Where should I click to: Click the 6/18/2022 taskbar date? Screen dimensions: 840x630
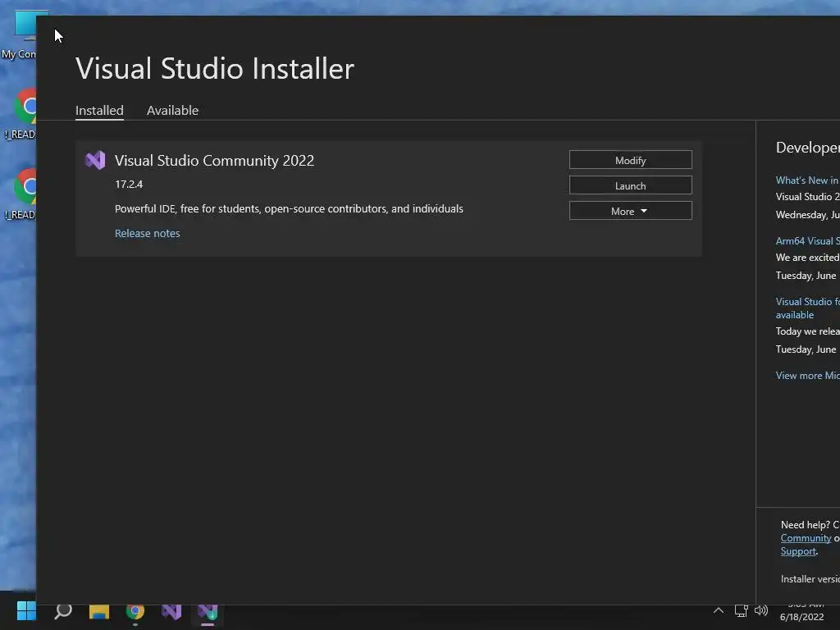(x=801, y=617)
